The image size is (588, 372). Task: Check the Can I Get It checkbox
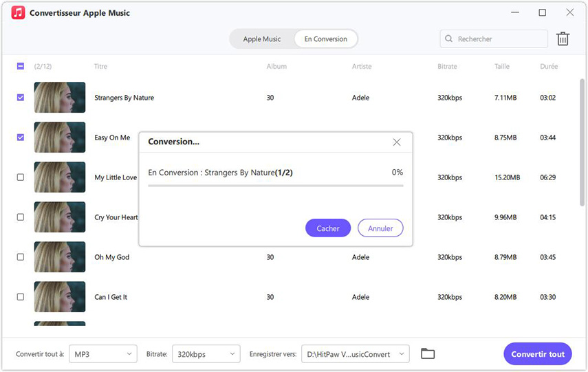[x=21, y=296]
